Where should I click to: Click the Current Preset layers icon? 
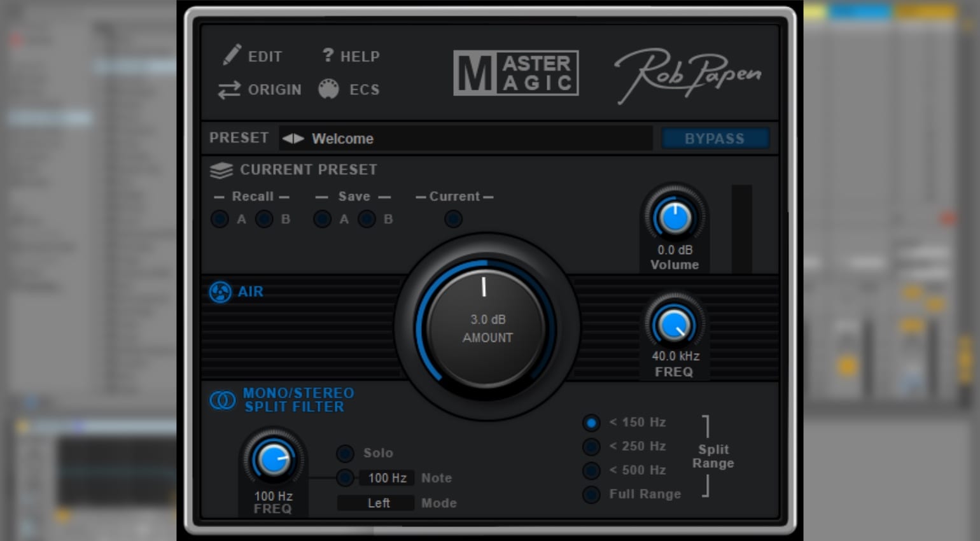coord(221,170)
